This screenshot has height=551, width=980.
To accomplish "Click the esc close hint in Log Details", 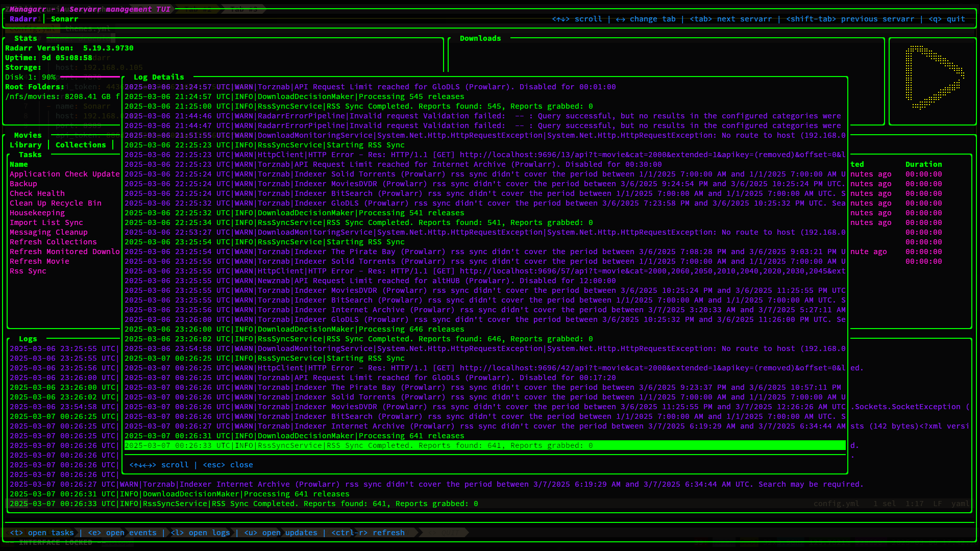I will [x=228, y=465].
